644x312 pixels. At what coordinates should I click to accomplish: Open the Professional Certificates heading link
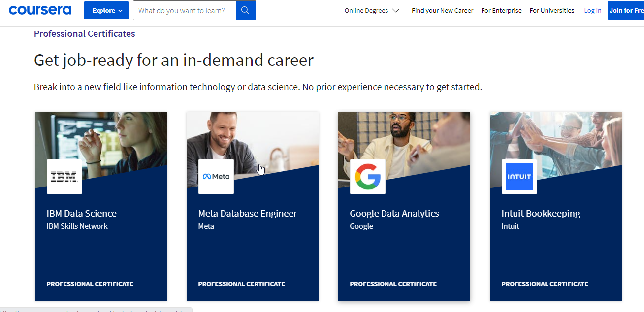85,34
